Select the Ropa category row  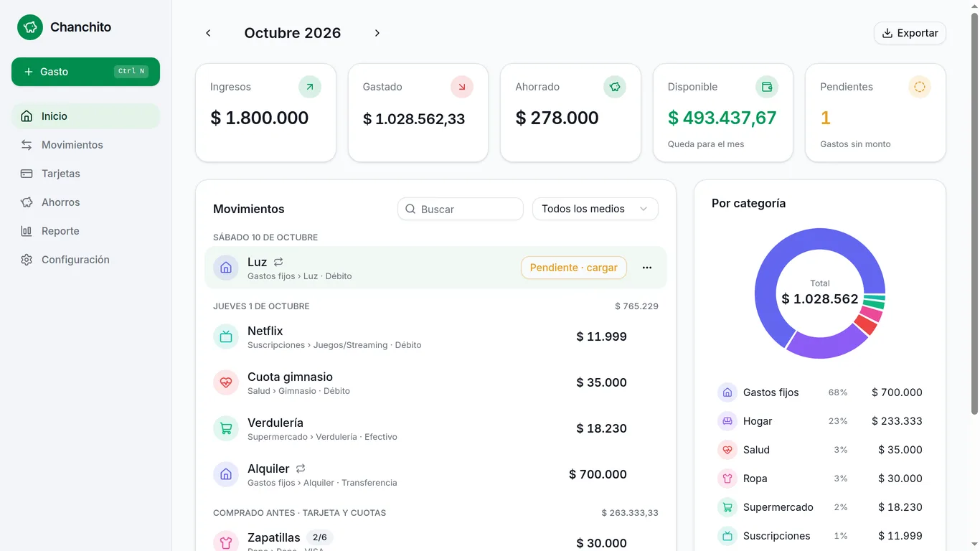point(820,479)
